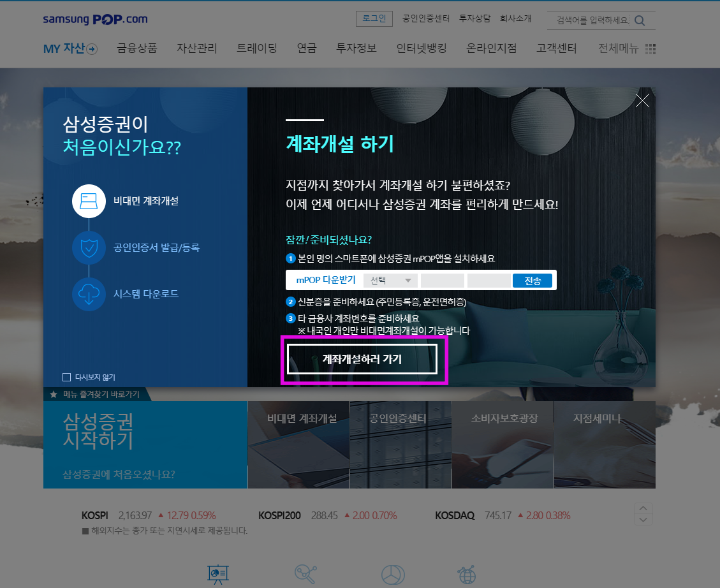
Task: Open the 투자상담 link
Action: tap(475, 18)
